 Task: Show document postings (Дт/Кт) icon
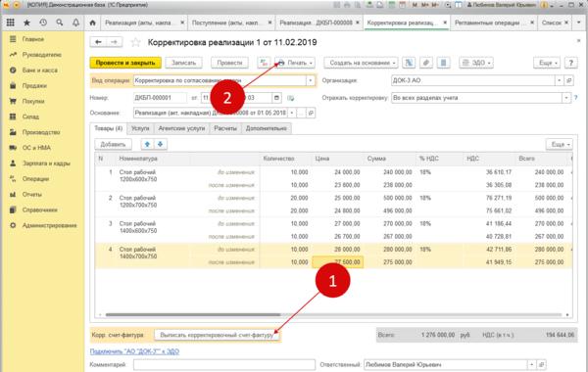pyautogui.click(x=264, y=63)
